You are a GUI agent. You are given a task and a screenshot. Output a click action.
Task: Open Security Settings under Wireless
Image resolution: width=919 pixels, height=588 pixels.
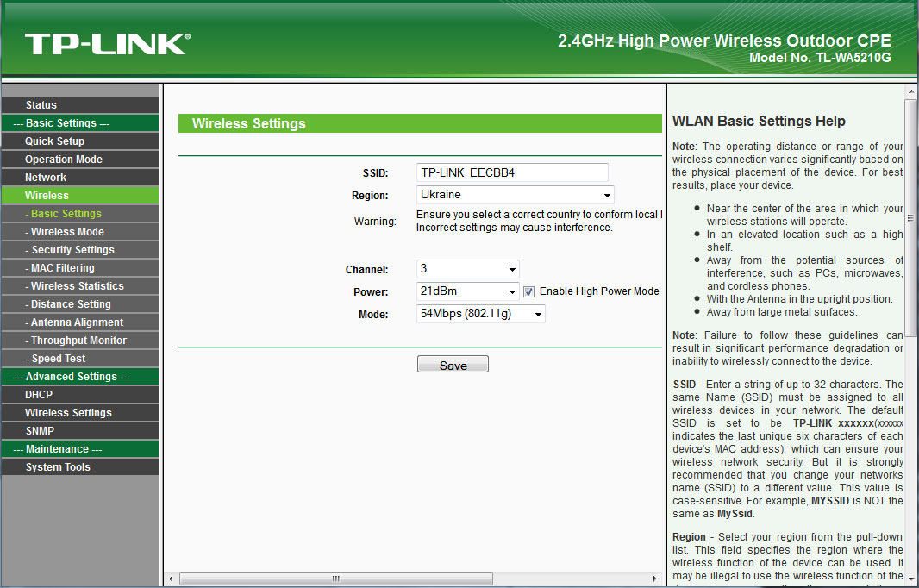tap(65, 249)
